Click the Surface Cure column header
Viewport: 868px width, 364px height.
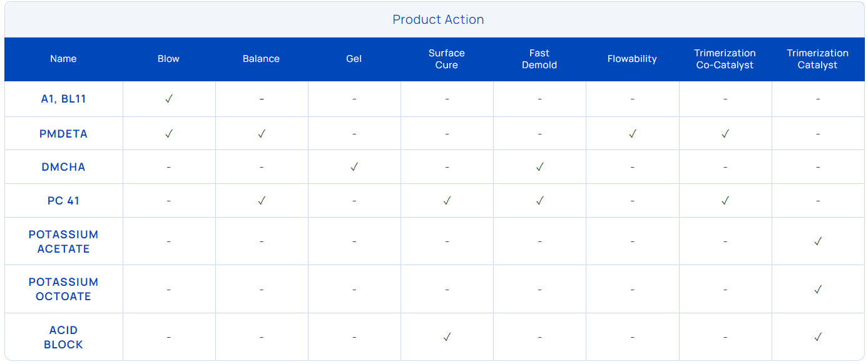(447, 59)
